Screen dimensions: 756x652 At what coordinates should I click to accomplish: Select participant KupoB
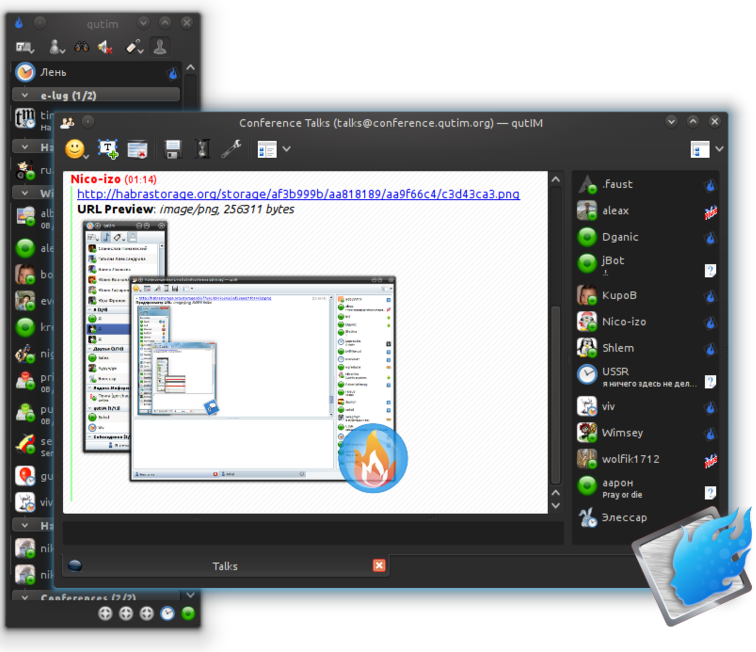(647, 295)
